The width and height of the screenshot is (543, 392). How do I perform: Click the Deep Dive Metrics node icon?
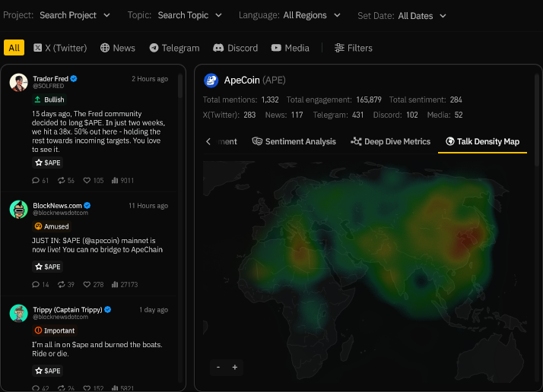coord(356,141)
